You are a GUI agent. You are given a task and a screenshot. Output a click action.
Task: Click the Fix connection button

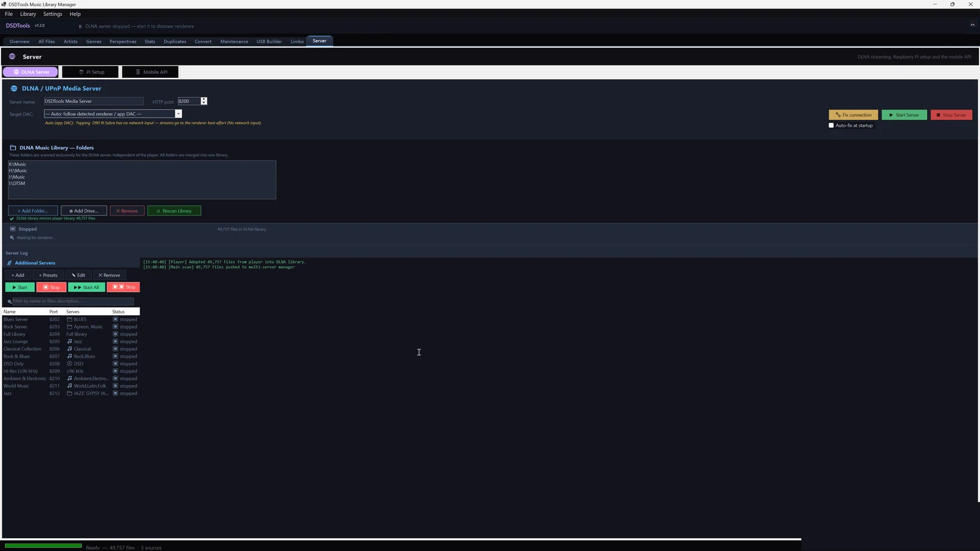[x=853, y=115]
